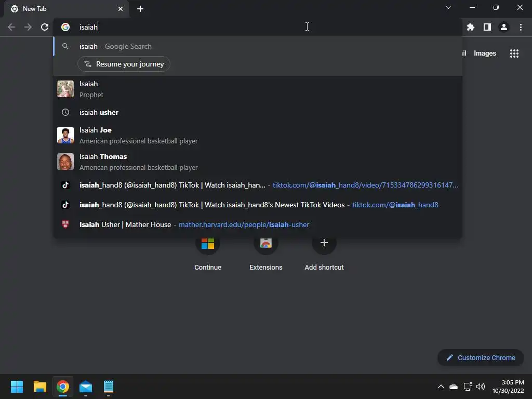Open the Mail app in taskbar
The height and width of the screenshot is (399, 532).
coord(86,387)
